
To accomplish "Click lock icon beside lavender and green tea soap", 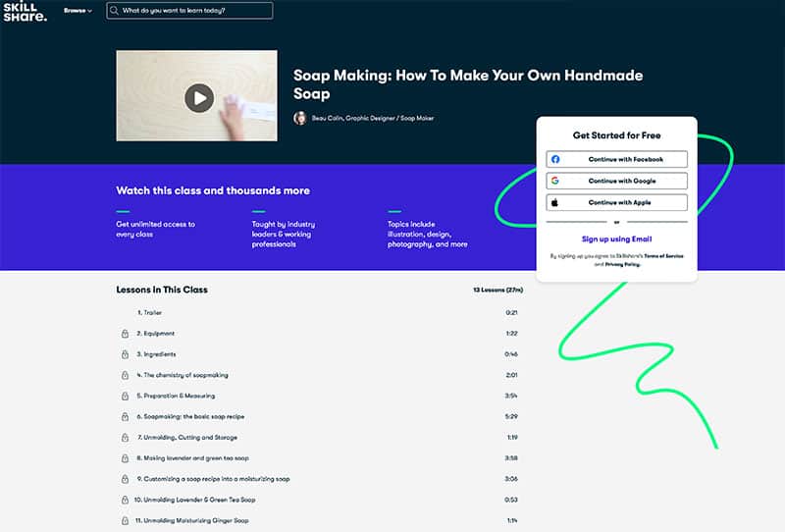I will pos(126,458).
